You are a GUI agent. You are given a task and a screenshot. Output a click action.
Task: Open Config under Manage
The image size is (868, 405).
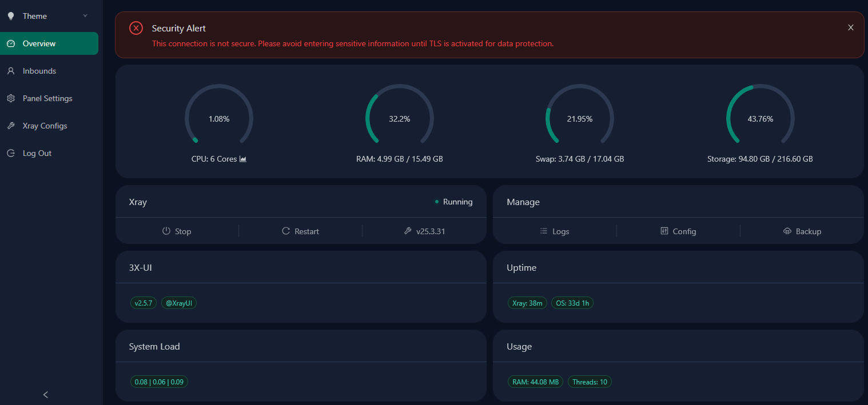point(678,231)
